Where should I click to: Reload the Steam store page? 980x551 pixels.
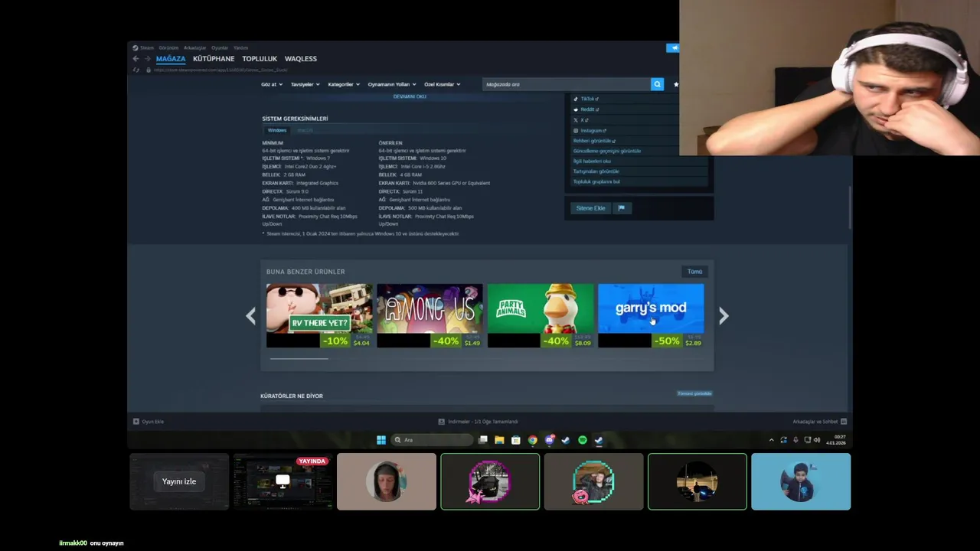[x=136, y=70]
